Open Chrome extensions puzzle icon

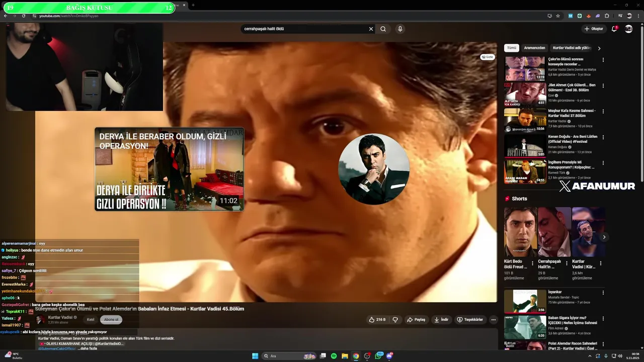tap(607, 16)
